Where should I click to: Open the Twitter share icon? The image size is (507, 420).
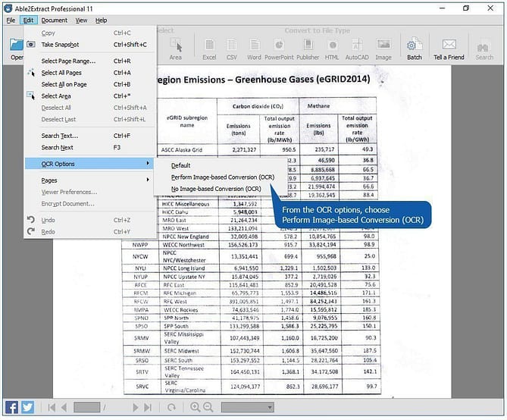pyautogui.click(x=28, y=407)
